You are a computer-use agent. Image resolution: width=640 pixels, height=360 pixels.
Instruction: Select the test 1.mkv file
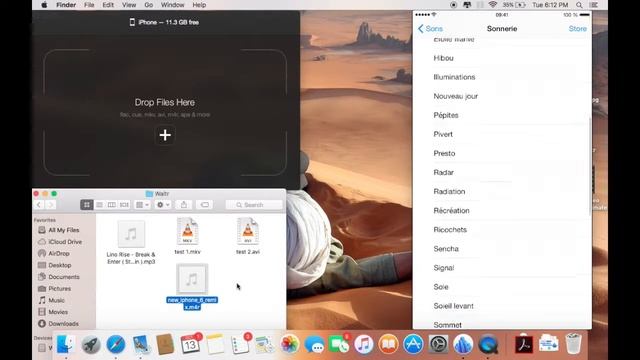(187, 236)
